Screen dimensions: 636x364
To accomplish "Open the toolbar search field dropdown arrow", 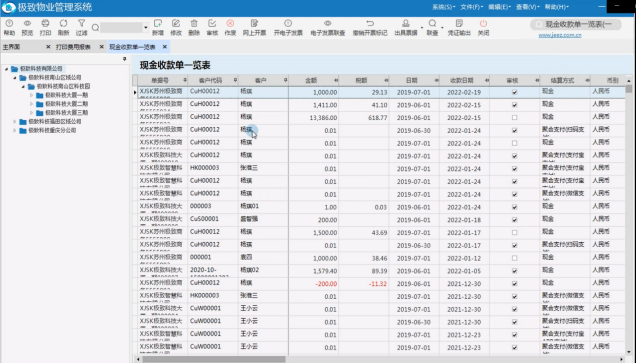I will pos(146,28).
